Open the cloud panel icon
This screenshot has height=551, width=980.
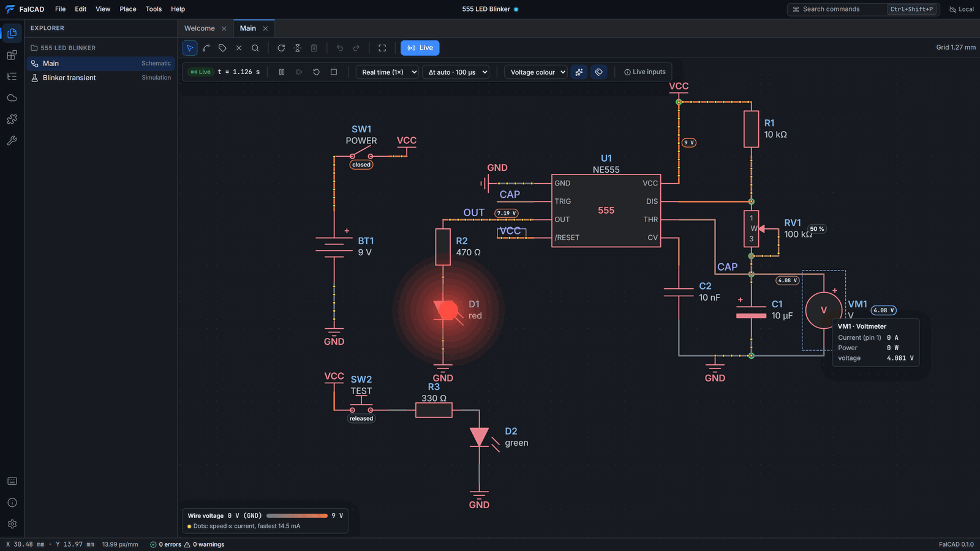tap(12, 98)
